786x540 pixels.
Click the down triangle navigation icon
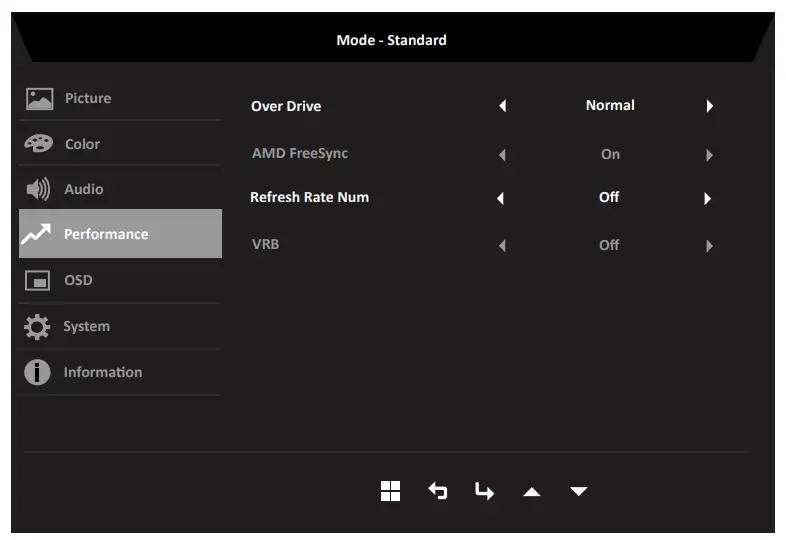click(578, 491)
